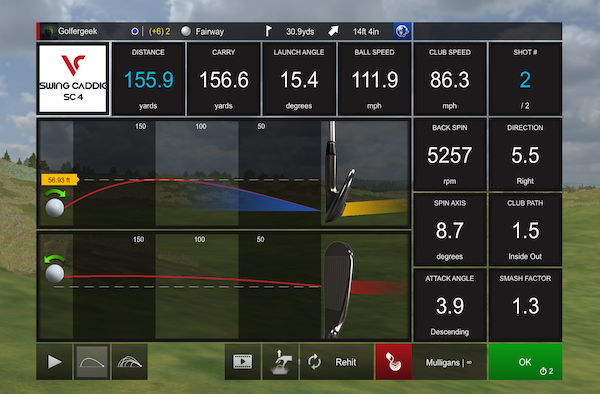Click the Spin Axis 8.7 tile

450,230
